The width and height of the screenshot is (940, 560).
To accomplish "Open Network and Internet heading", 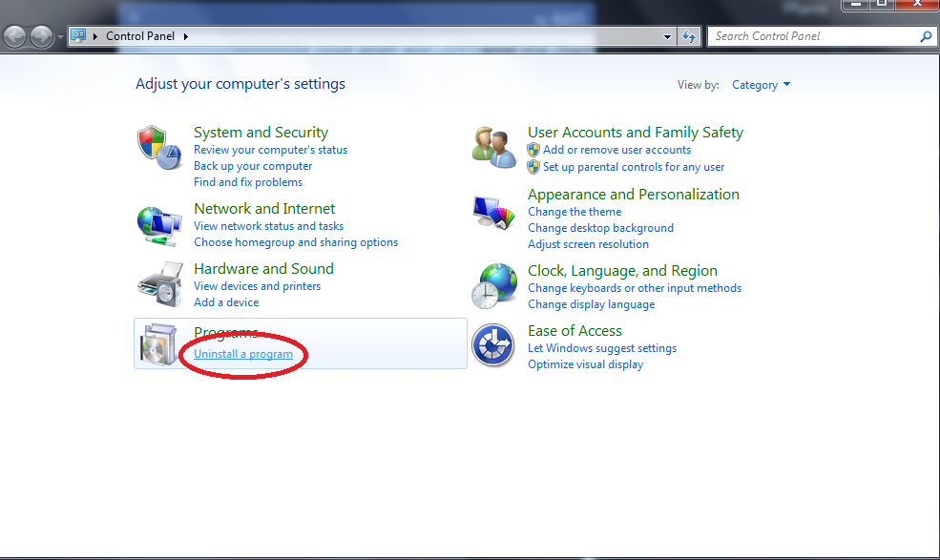I will [264, 209].
